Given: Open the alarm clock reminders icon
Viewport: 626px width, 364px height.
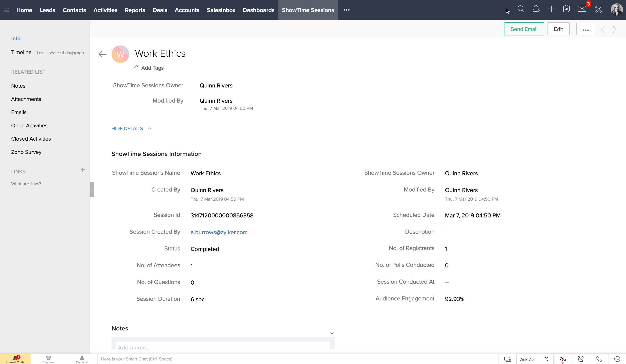Looking at the screenshot, I should [x=581, y=359].
